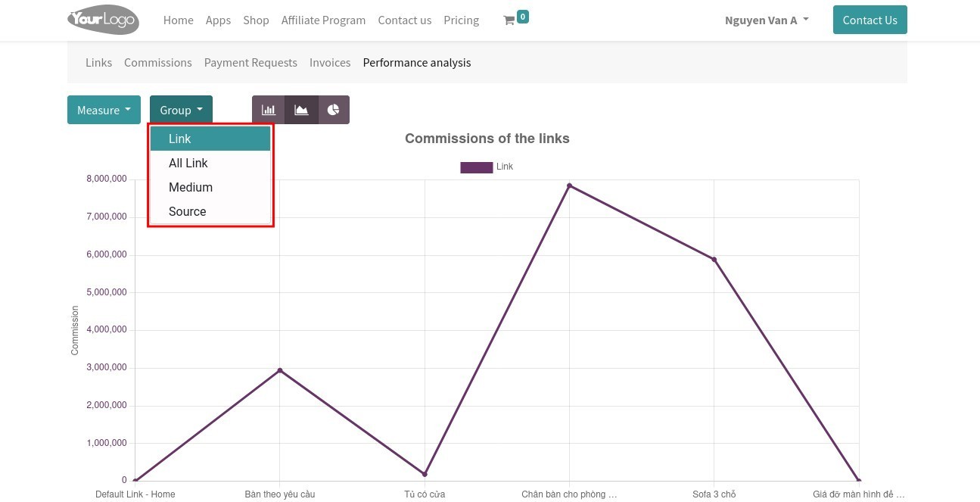Switch to the Invoices tab
Screen dimensions: 980x502
[x=330, y=62]
